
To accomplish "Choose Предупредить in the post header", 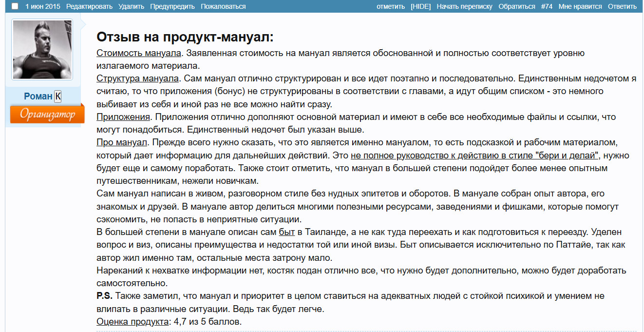I will tap(172, 6).
